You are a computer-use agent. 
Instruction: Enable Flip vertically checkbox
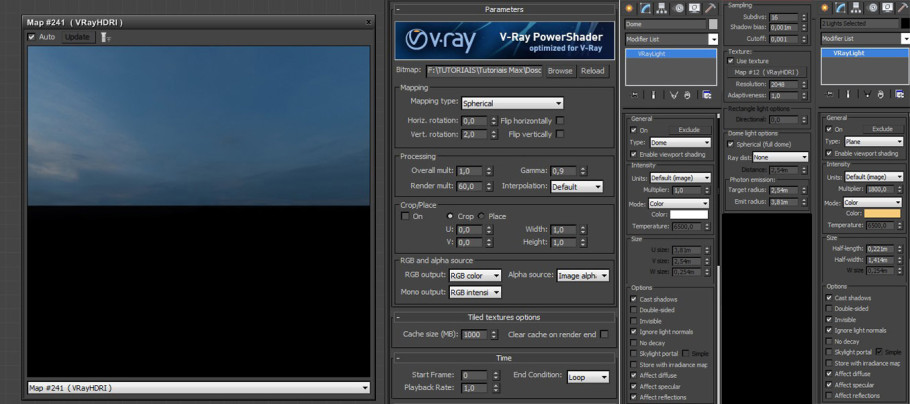[560, 134]
